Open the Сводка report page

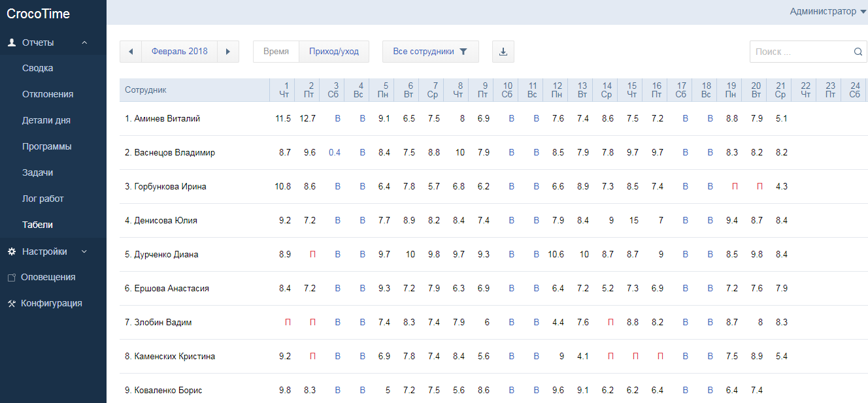coord(38,68)
